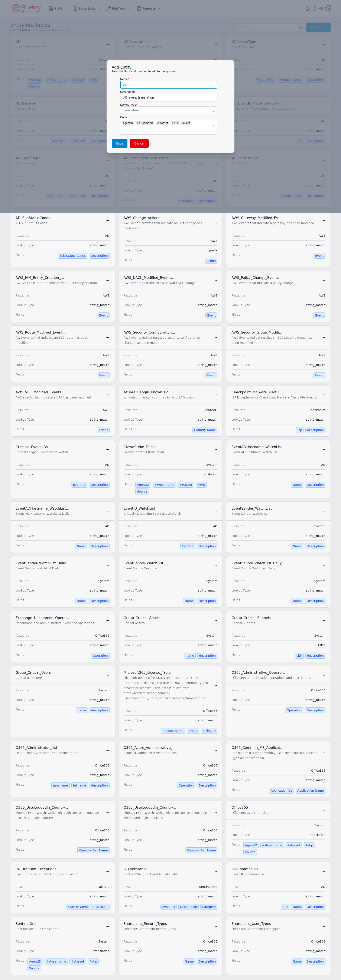Go to the home icon in header
The image size is (341, 980).
point(308,8)
